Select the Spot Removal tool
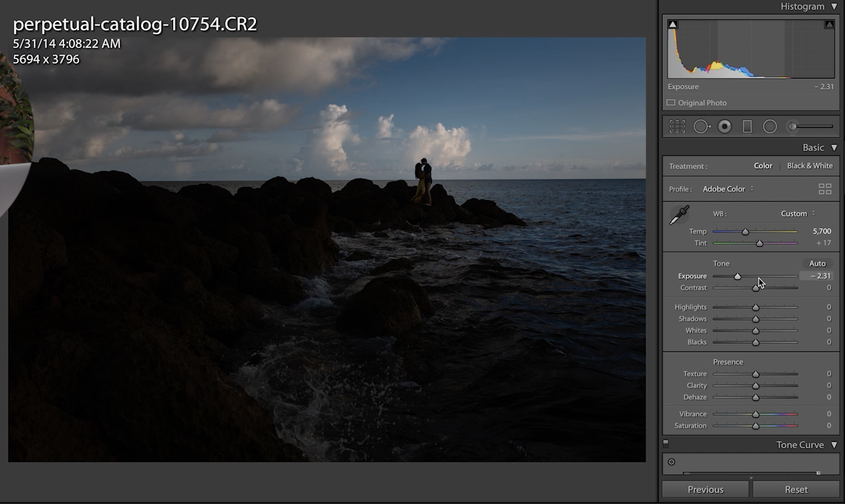Viewport: 845px width, 504px height. (x=702, y=127)
